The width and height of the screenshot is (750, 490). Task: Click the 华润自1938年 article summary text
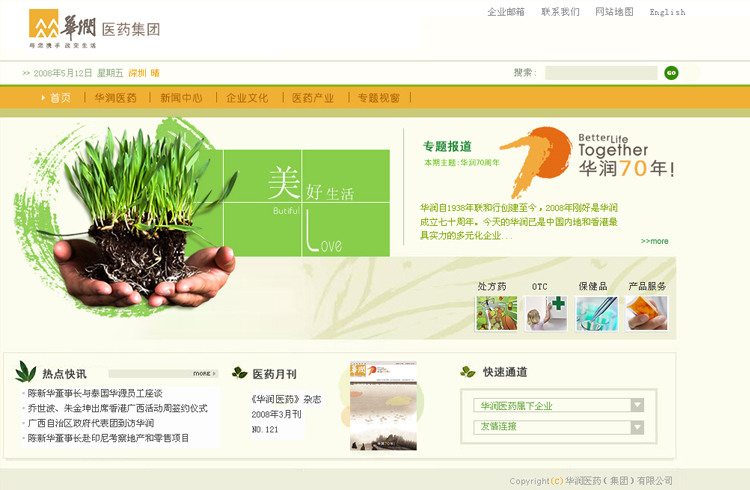518,222
